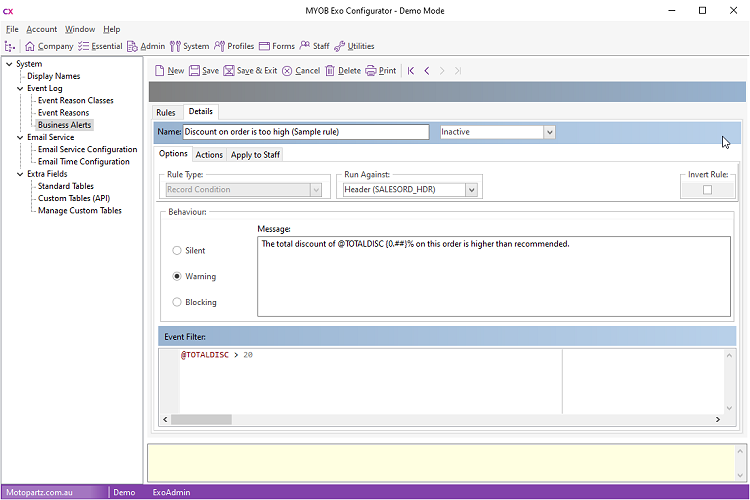
Task: Click Event Filter scroll left arrow
Action: 165,420
